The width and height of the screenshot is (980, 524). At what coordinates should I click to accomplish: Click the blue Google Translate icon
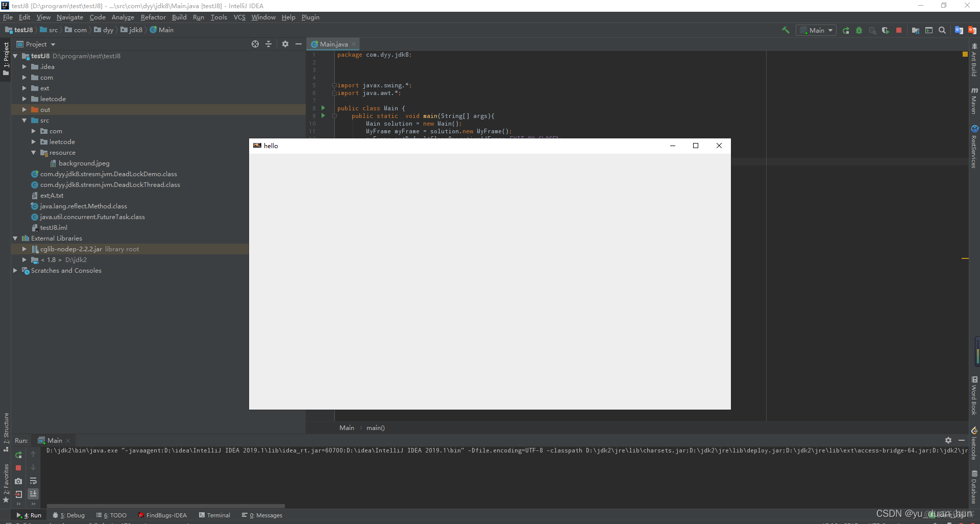point(959,31)
